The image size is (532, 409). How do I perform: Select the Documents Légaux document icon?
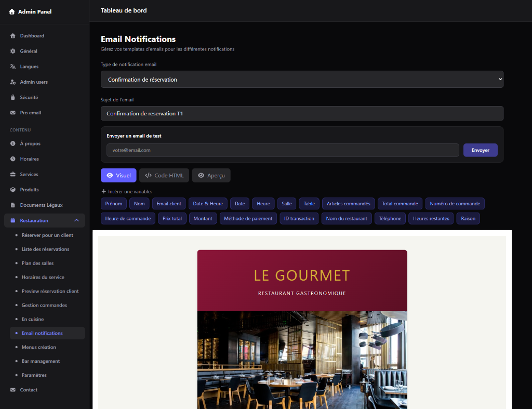tap(12, 205)
